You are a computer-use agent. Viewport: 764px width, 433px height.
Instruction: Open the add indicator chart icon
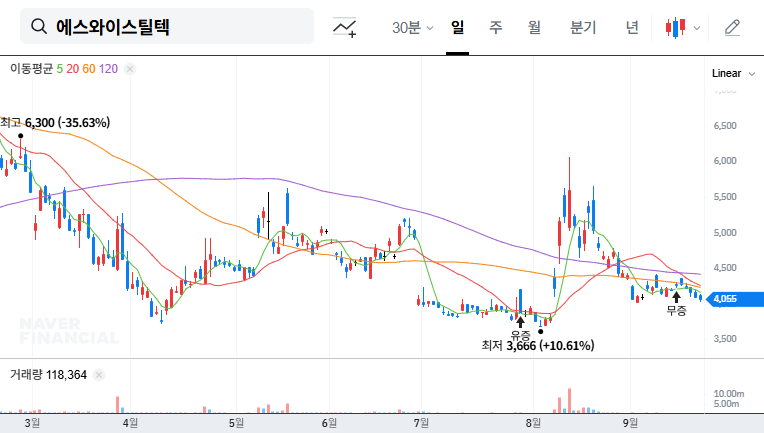pos(344,27)
